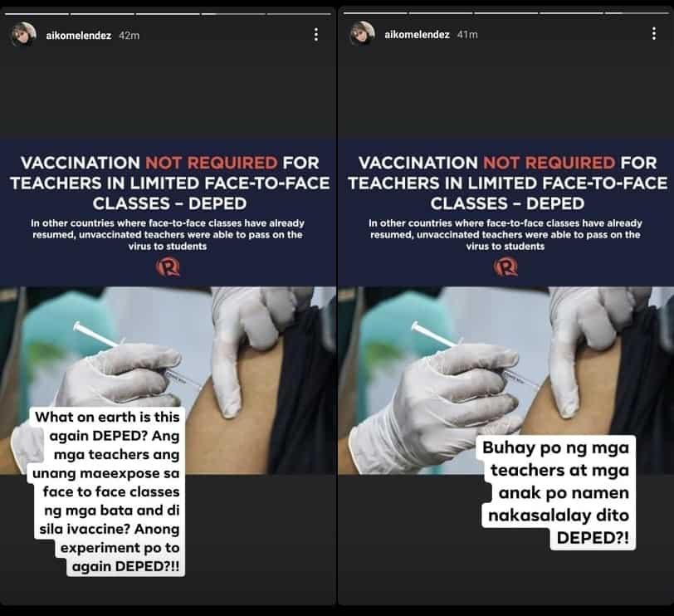Image resolution: width=674 pixels, height=616 pixels.
Task: Open aikomelendez username on the 41m story
Action: [417, 34]
